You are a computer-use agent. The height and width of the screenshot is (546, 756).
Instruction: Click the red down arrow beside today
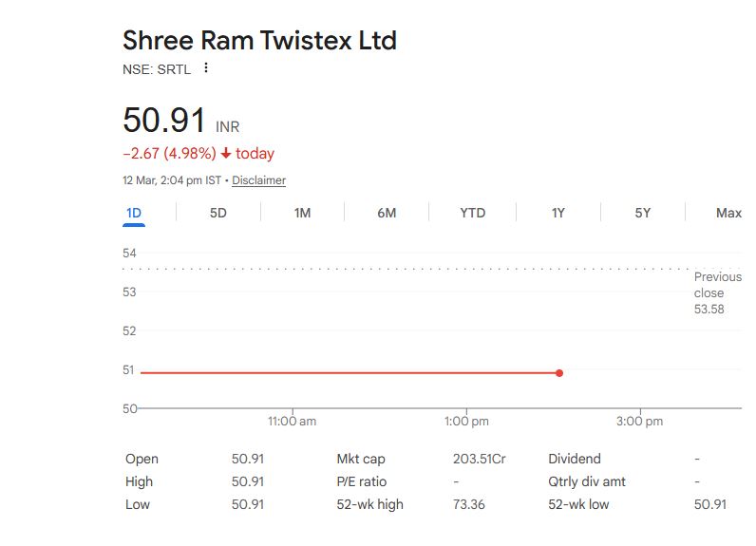(226, 154)
